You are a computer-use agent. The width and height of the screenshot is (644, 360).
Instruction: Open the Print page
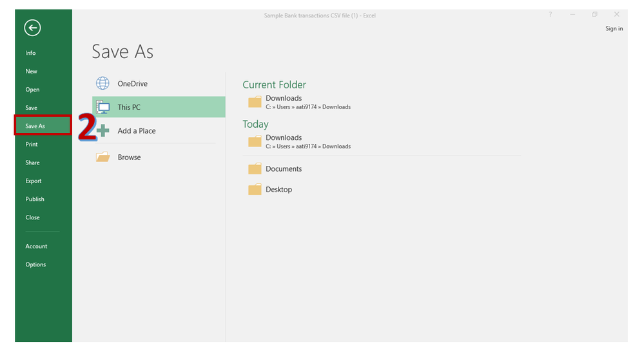(x=32, y=145)
